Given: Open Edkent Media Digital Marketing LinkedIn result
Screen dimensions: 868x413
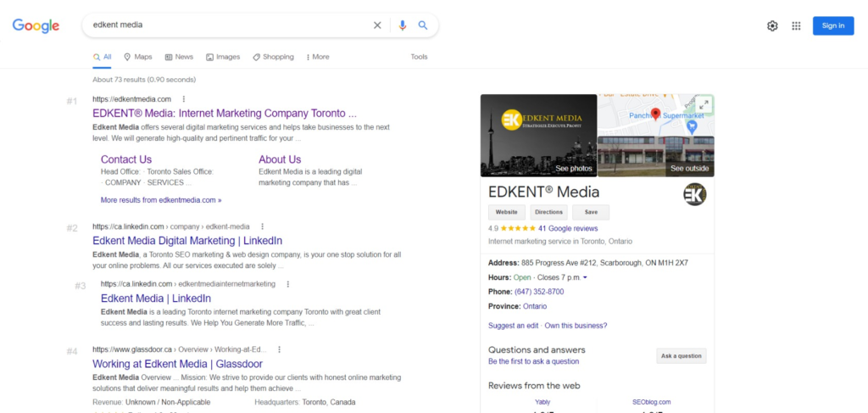Looking at the screenshot, I should (187, 241).
